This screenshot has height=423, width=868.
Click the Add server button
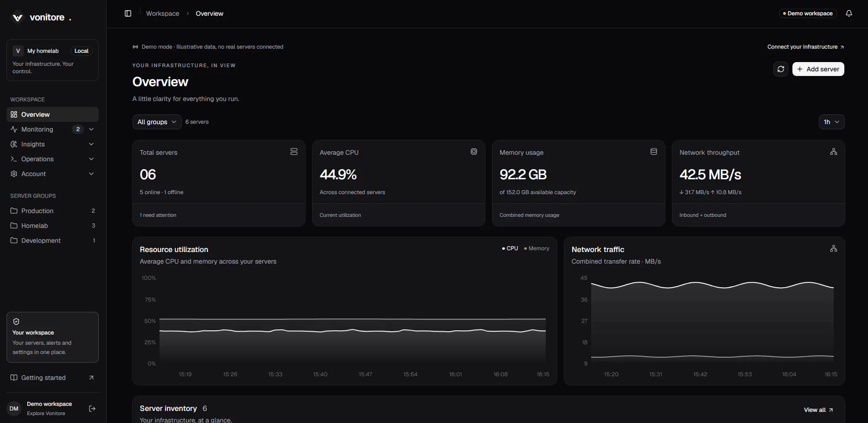click(818, 69)
